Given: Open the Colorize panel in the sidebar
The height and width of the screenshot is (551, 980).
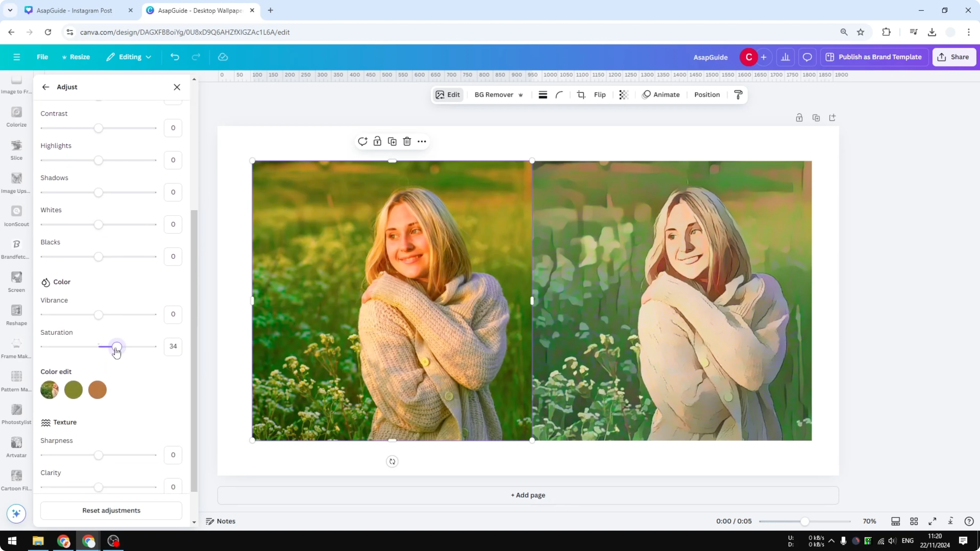Looking at the screenshot, I should tap(16, 116).
